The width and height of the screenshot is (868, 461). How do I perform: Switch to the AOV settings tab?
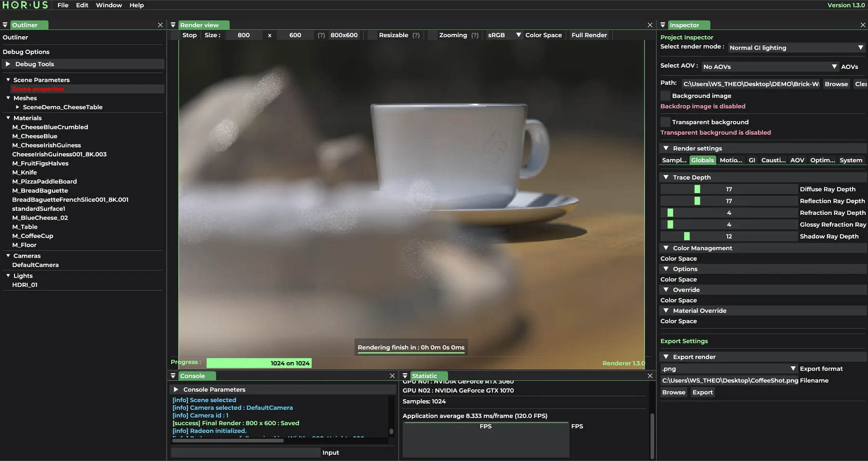tap(797, 160)
